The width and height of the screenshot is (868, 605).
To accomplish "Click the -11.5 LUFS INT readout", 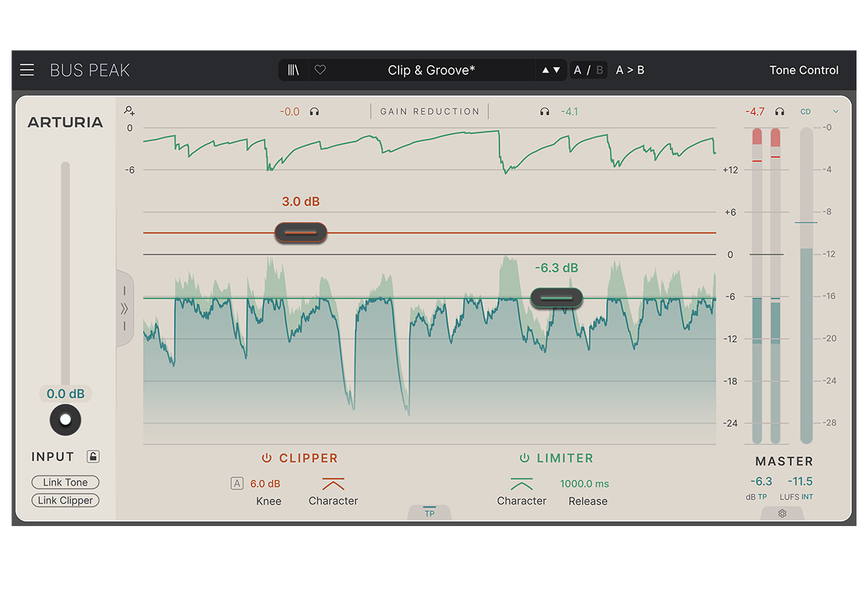I will [800, 482].
